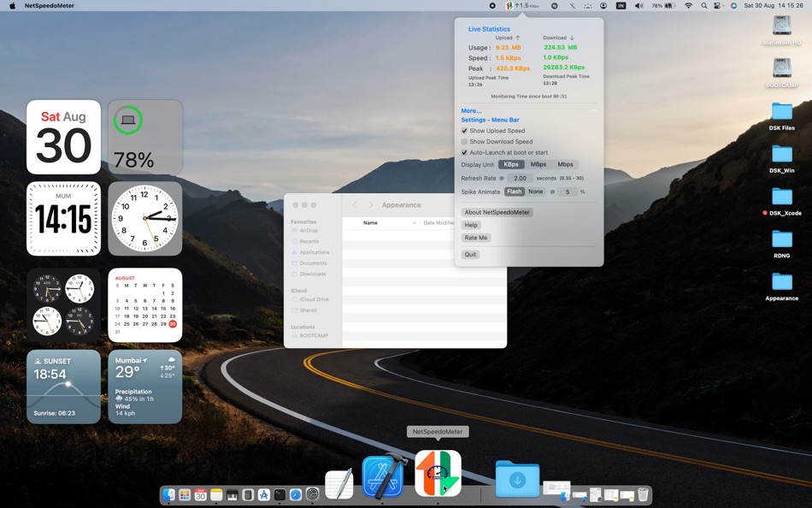Disable Auto-Launch at boot or start
Image resolution: width=812 pixels, height=508 pixels.
pyautogui.click(x=463, y=152)
